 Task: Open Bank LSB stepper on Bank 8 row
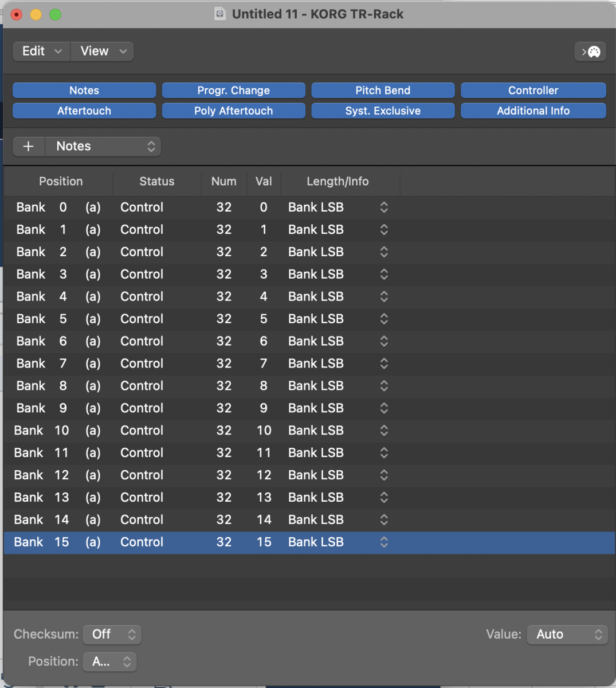point(384,386)
